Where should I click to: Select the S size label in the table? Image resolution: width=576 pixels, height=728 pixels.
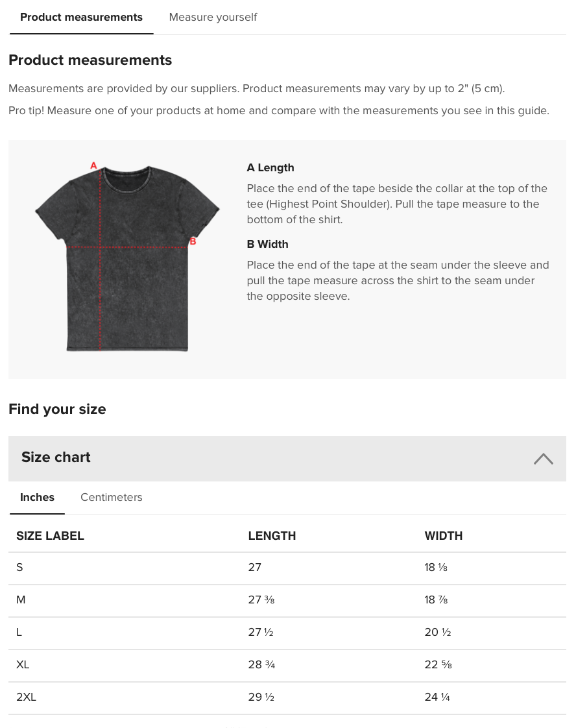[19, 568]
